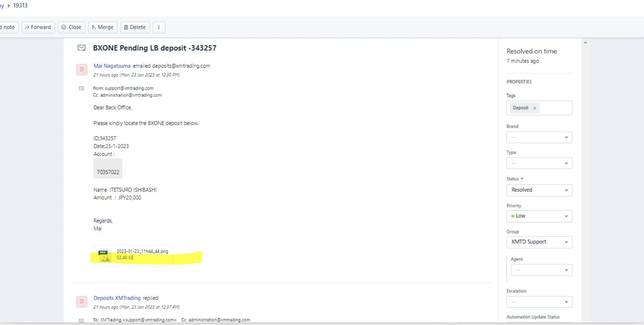This screenshot has width=644, height=325.
Task: Select the Amount JPY20,000 line
Action: click(117, 198)
